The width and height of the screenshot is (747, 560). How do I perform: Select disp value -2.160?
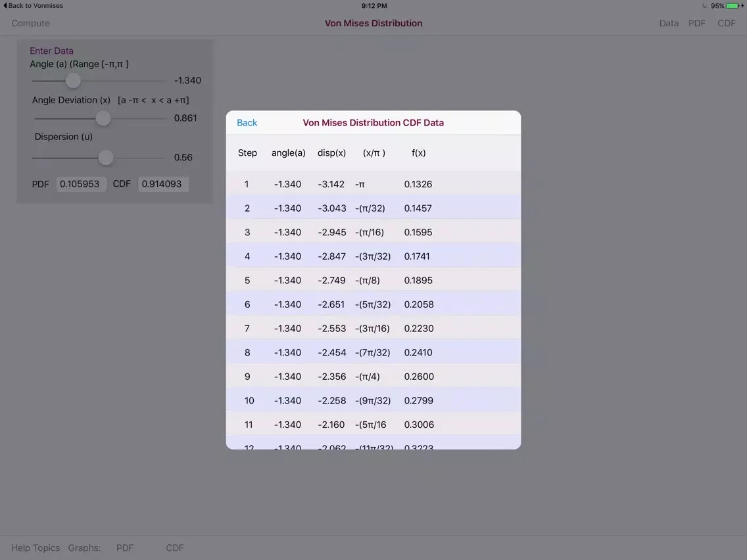click(331, 425)
